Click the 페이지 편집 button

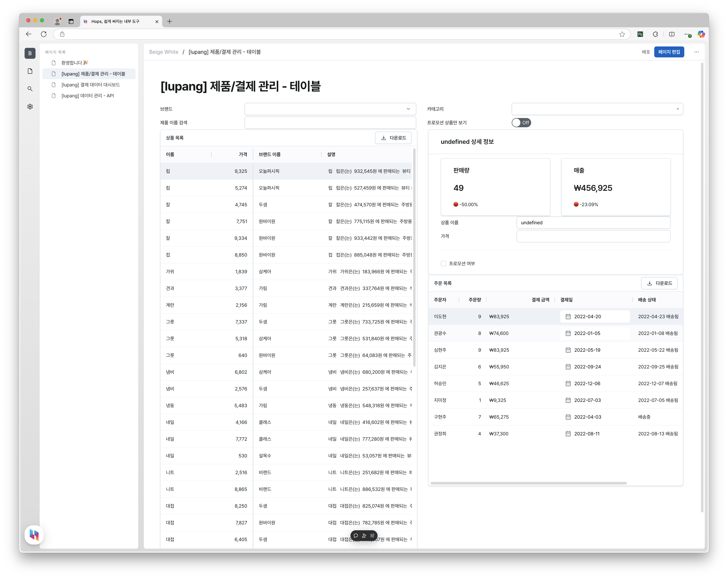pyautogui.click(x=669, y=52)
